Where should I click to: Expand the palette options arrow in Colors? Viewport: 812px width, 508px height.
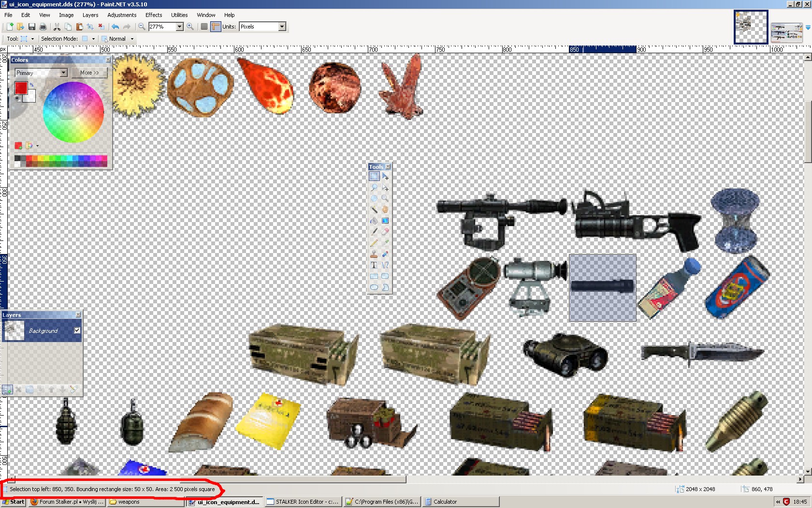tap(37, 146)
